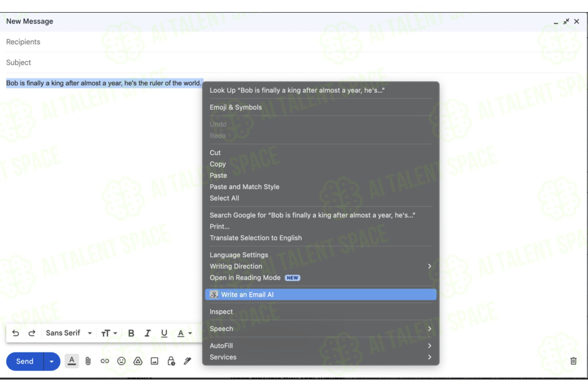Choose Paste from context menu
588x392 pixels.
[x=321, y=176]
